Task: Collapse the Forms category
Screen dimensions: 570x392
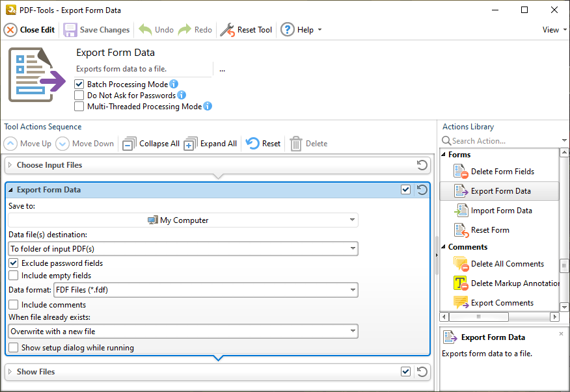Action: [443, 155]
